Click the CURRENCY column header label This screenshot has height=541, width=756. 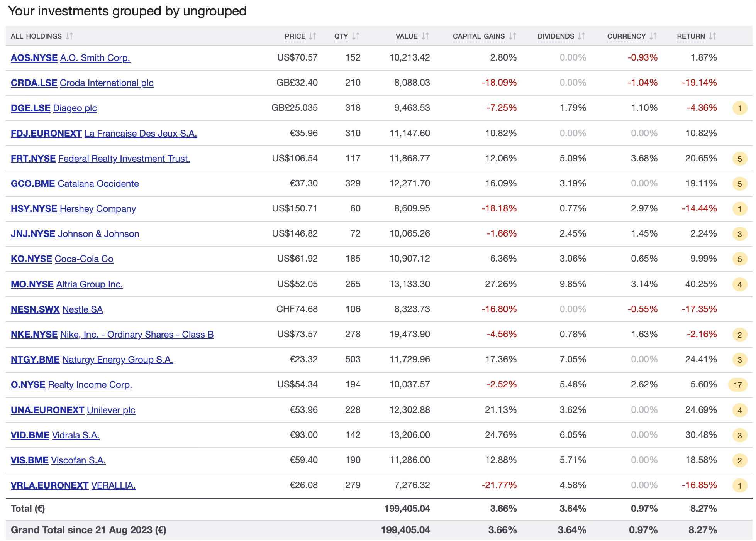click(x=626, y=36)
